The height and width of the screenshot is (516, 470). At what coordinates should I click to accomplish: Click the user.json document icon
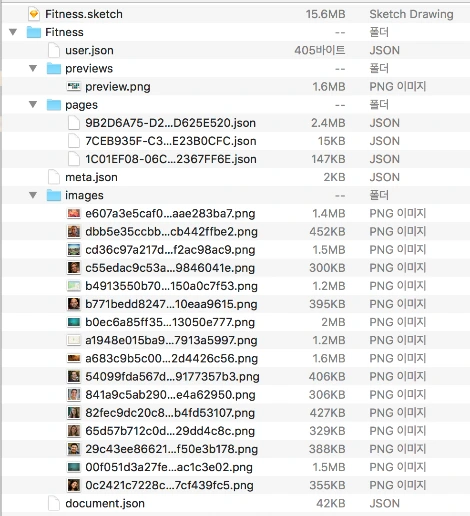click(x=54, y=50)
